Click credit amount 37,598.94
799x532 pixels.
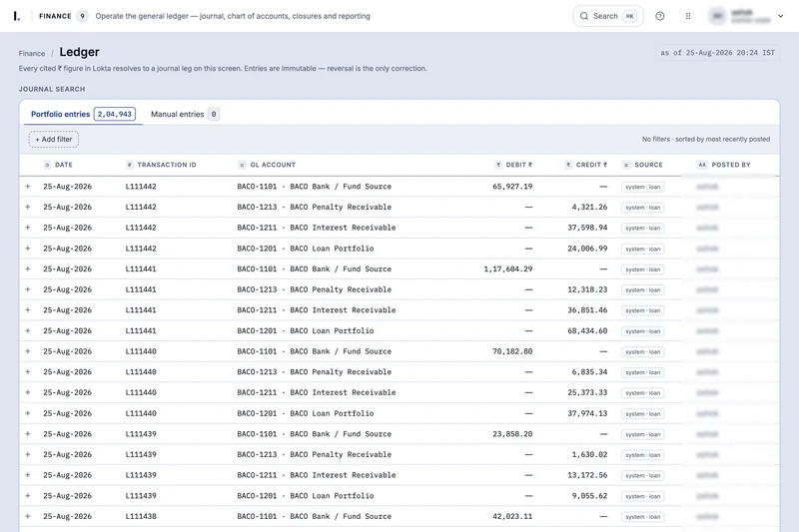pyautogui.click(x=587, y=228)
